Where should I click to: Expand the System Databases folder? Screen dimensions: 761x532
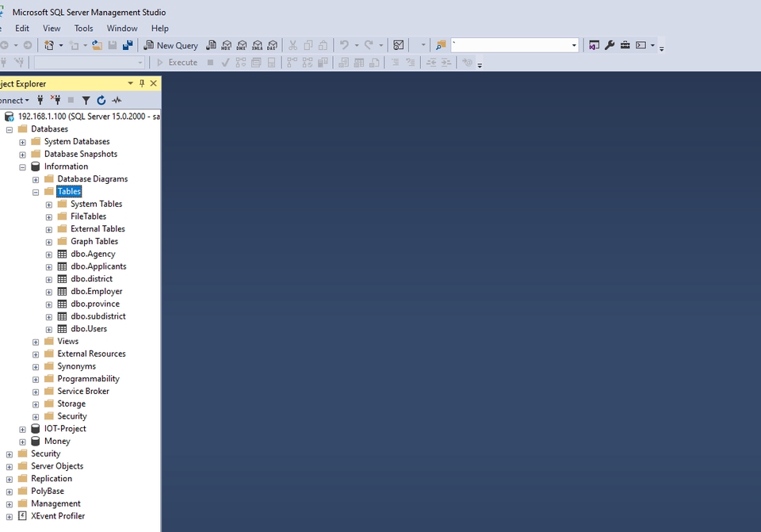22,142
